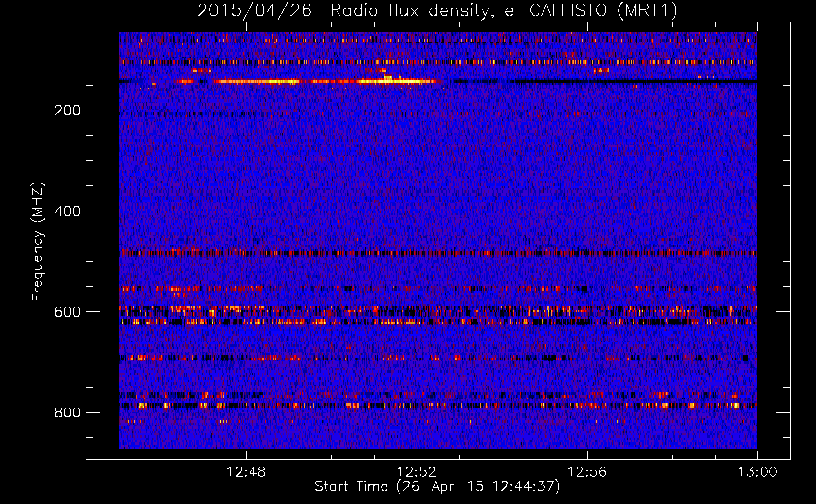
Task: Click the 'Start Time (26-Apr-15 12:44:37)' axis label
Action: (x=437, y=487)
